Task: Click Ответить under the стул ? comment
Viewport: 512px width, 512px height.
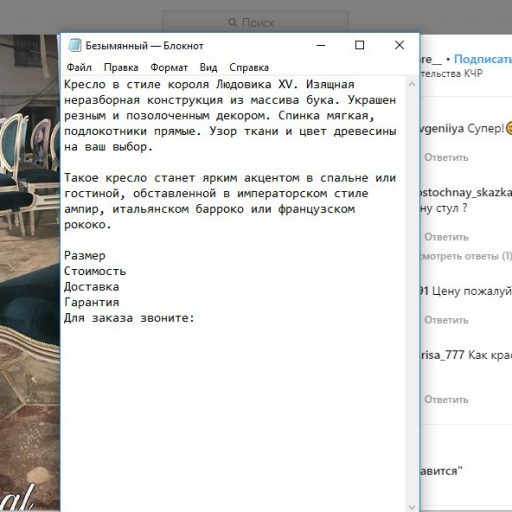Action: coord(446,237)
